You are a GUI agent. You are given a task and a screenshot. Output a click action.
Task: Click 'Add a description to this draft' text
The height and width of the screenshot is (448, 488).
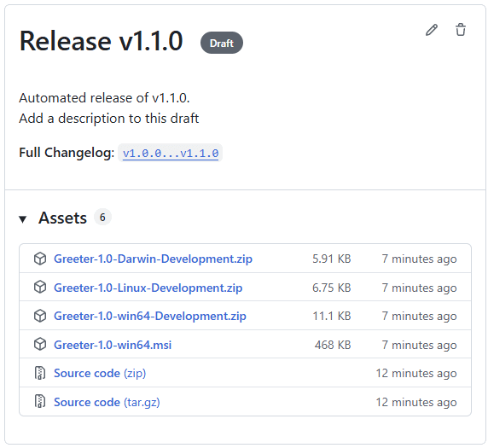109,119
